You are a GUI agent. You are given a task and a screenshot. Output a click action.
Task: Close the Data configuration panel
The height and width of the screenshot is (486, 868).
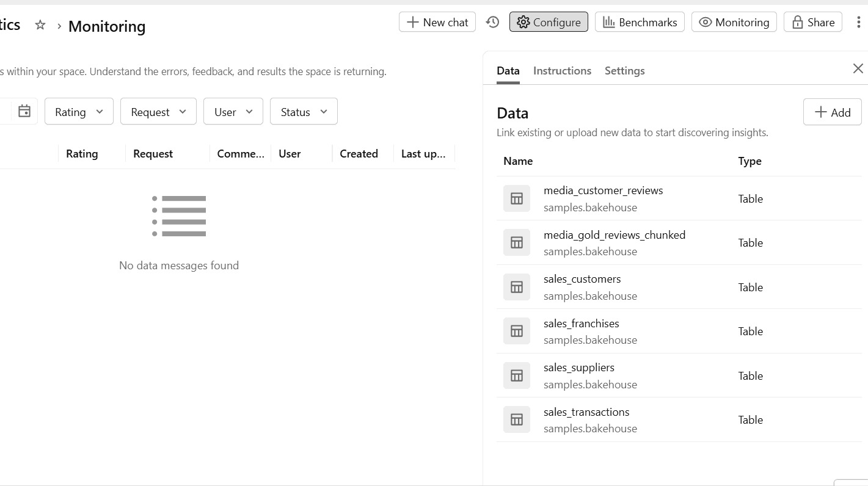pyautogui.click(x=858, y=68)
